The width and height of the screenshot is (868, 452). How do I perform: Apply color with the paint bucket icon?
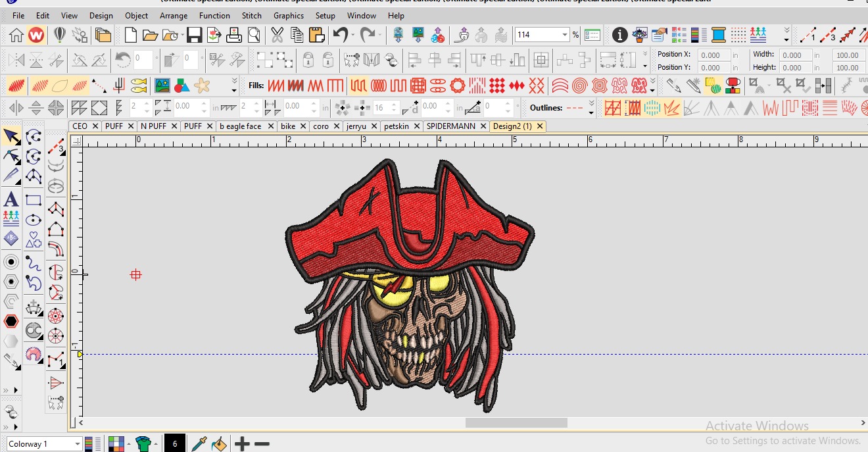pyautogui.click(x=218, y=444)
